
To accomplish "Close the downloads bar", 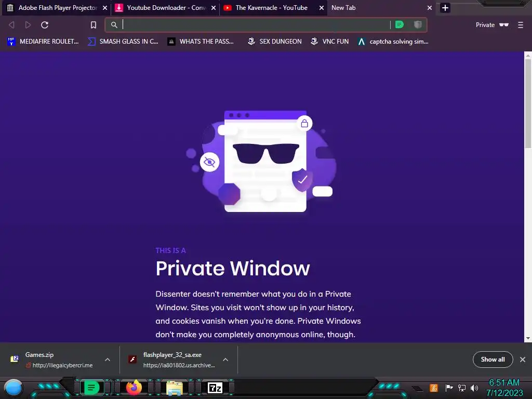I will (523, 360).
